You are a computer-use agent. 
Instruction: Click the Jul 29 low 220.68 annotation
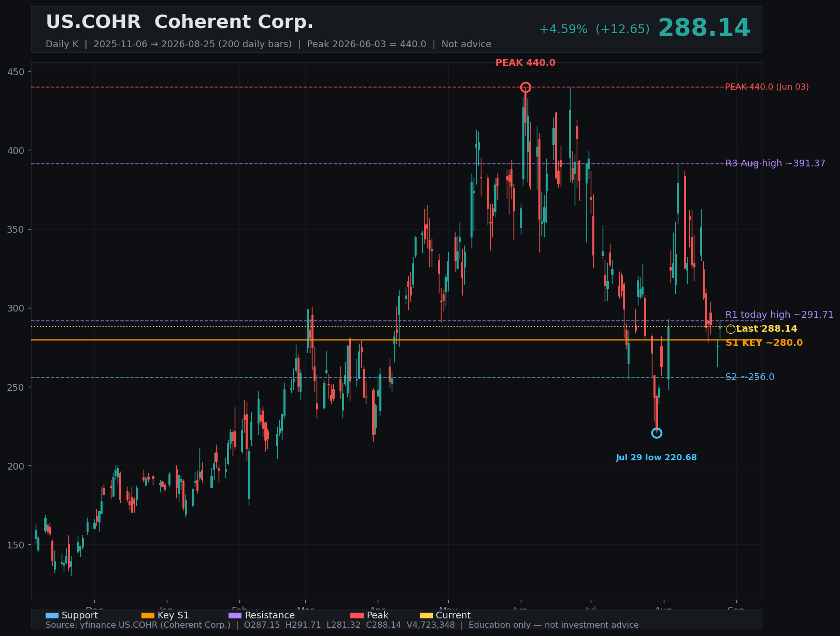tap(656, 458)
